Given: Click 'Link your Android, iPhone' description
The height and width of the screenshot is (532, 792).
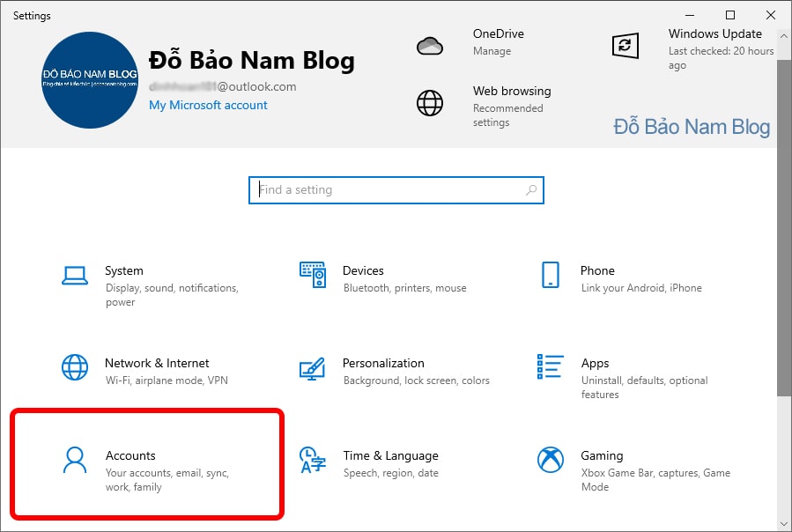Looking at the screenshot, I should point(641,288).
